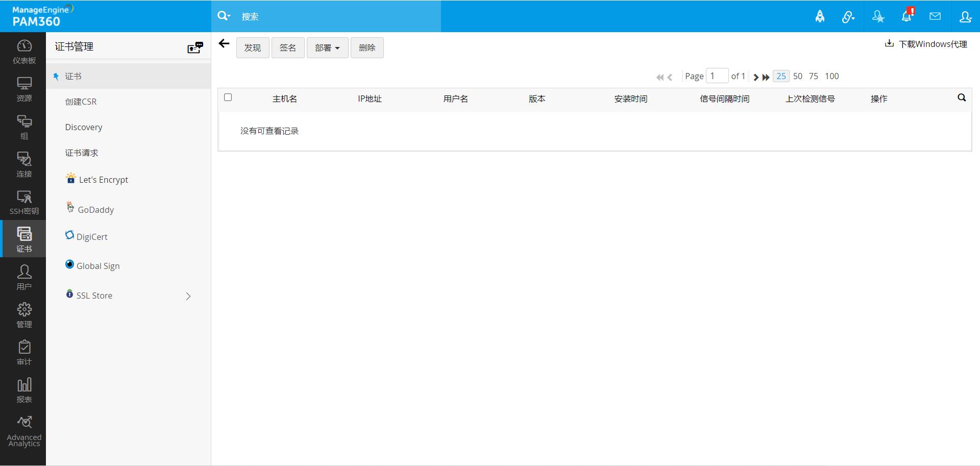Viewport: 980px width, 466px height.
Task: Click the 用户名 column header
Action: tap(456, 99)
